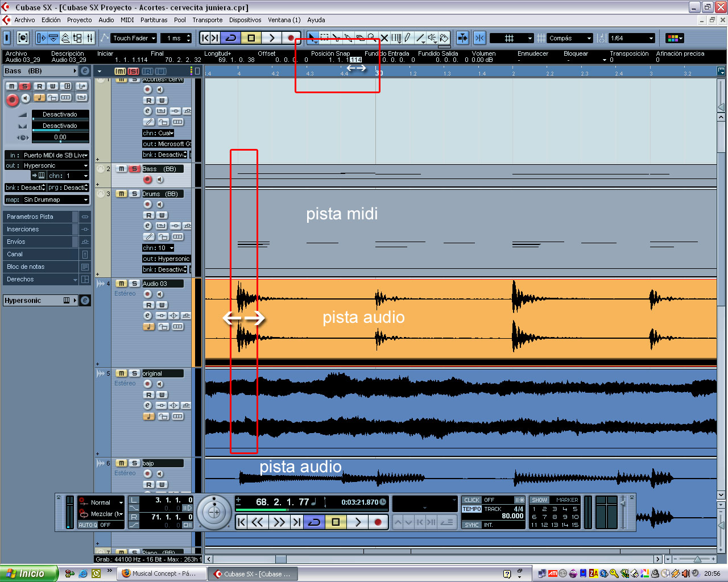The height and width of the screenshot is (582, 728).
Task: Select the Split scissors tool
Action: point(336,38)
